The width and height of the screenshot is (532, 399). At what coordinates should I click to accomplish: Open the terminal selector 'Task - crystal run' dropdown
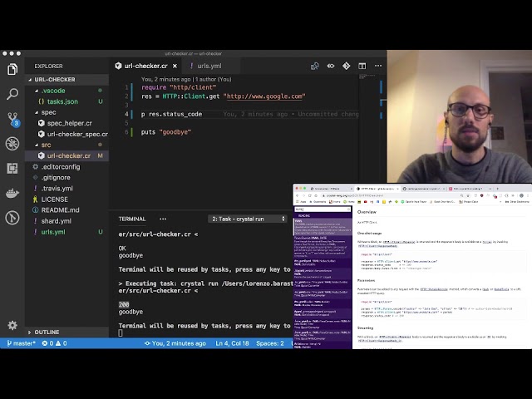[248, 219]
